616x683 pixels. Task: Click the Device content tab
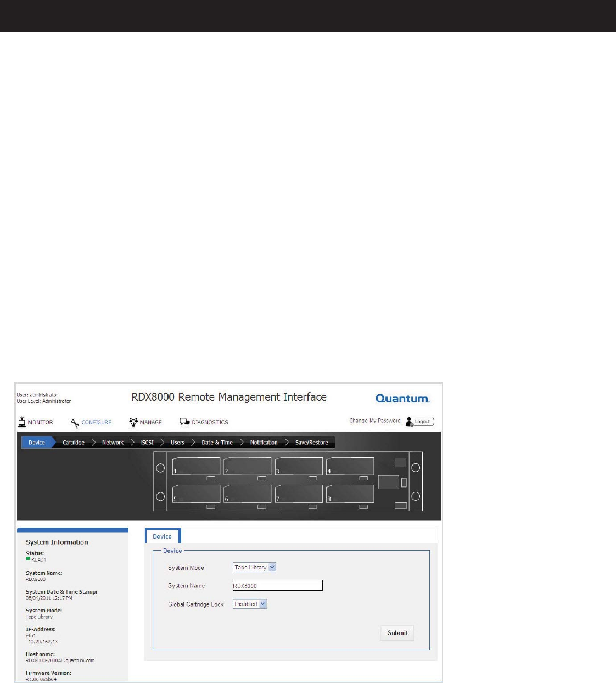point(163,536)
